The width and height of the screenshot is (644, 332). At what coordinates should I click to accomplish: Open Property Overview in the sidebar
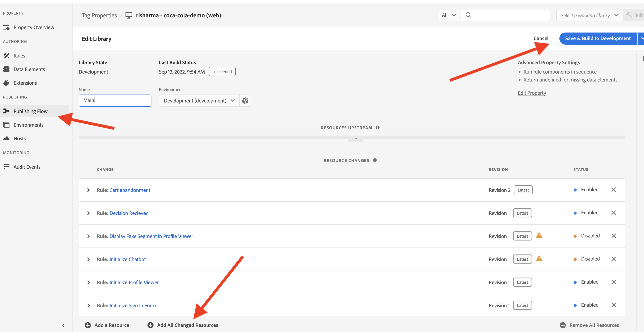(x=34, y=27)
